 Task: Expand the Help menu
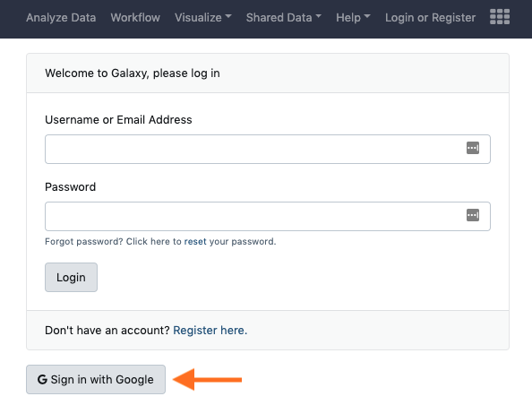(x=353, y=17)
